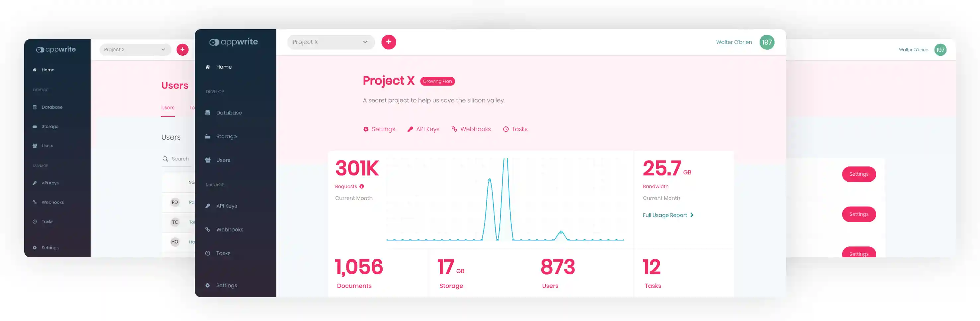980x321 pixels.
Task: Select the Tasks clock icon in the sidebar
Action: tap(207, 253)
